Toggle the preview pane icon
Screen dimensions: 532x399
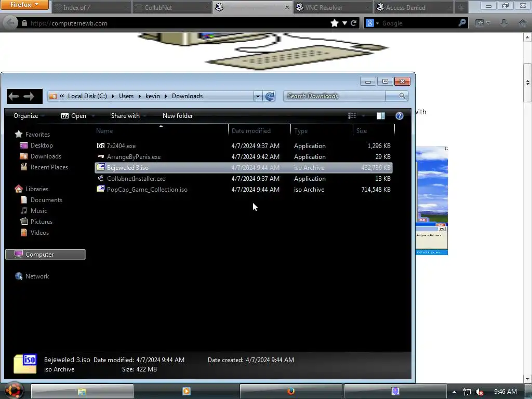[381, 116]
